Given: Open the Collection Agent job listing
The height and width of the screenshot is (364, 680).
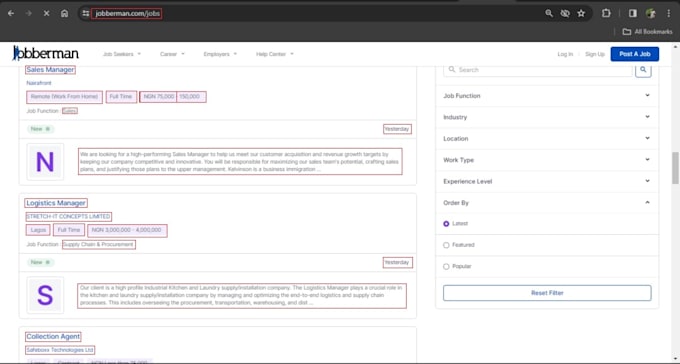Looking at the screenshot, I should (53, 336).
